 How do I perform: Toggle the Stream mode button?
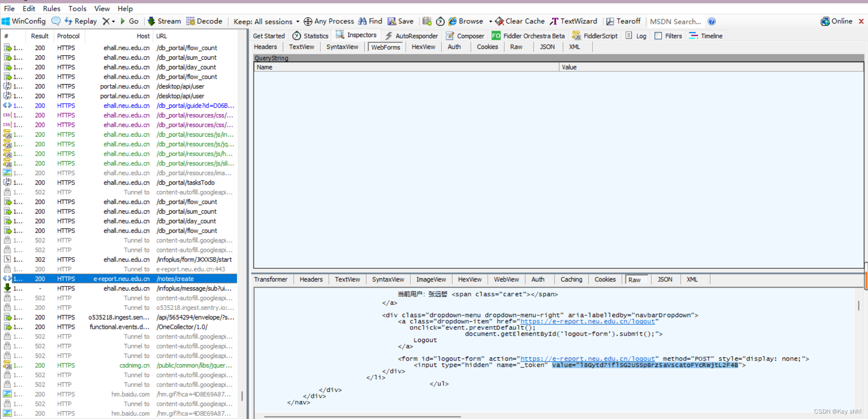(x=164, y=21)
